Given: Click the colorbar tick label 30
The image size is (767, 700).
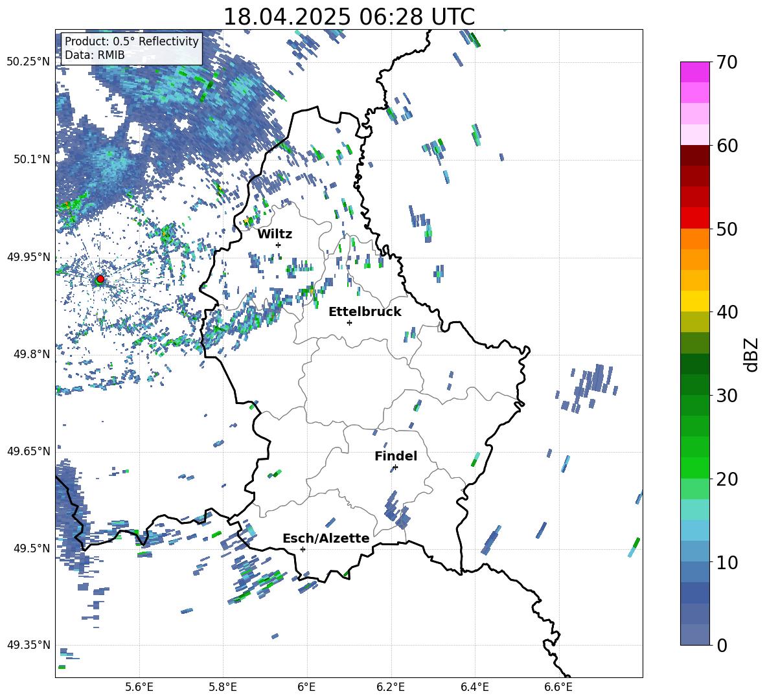Looking at the screenshot, I should [x=727, y=396].
